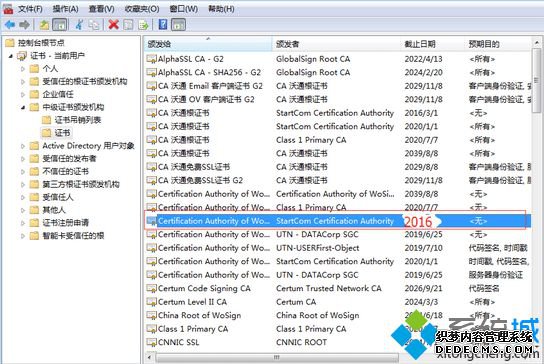Click the Cut scissors toolbar icon

(x=79, y=25)
